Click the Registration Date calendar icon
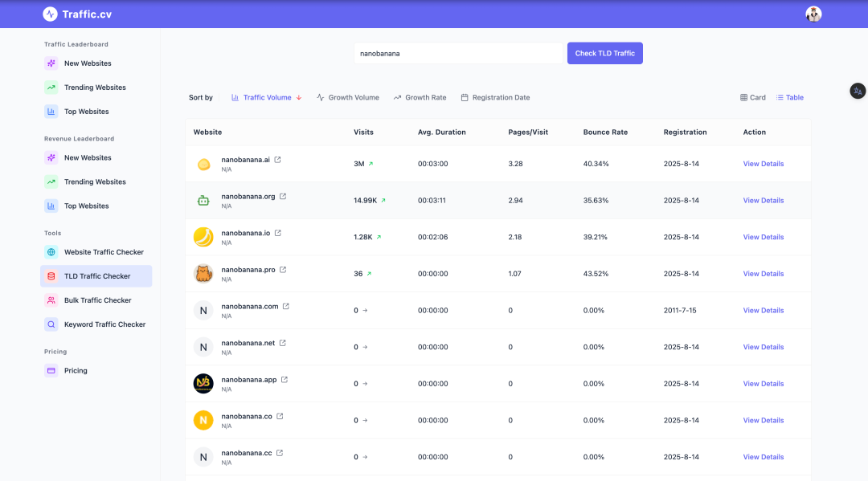 click(465, 97)
